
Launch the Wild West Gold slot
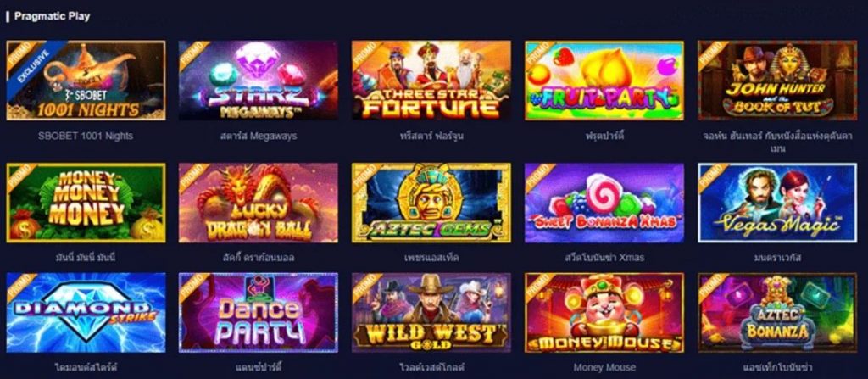pyautogui.click(x=431, y=313)
